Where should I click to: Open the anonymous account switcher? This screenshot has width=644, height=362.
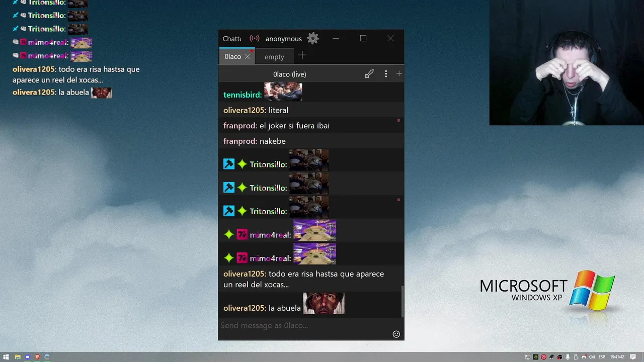[284, 39]
